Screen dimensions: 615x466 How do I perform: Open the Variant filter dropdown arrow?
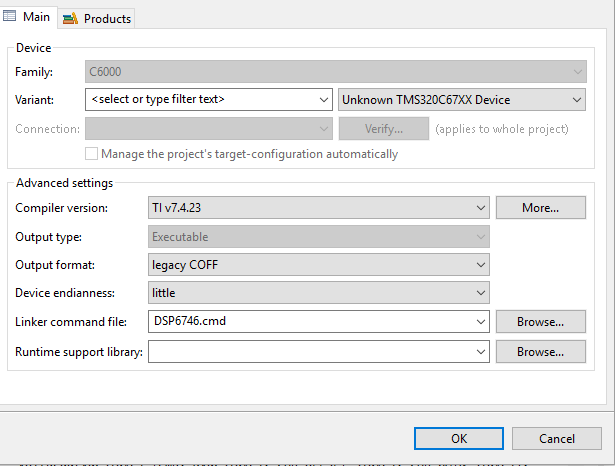323,100
